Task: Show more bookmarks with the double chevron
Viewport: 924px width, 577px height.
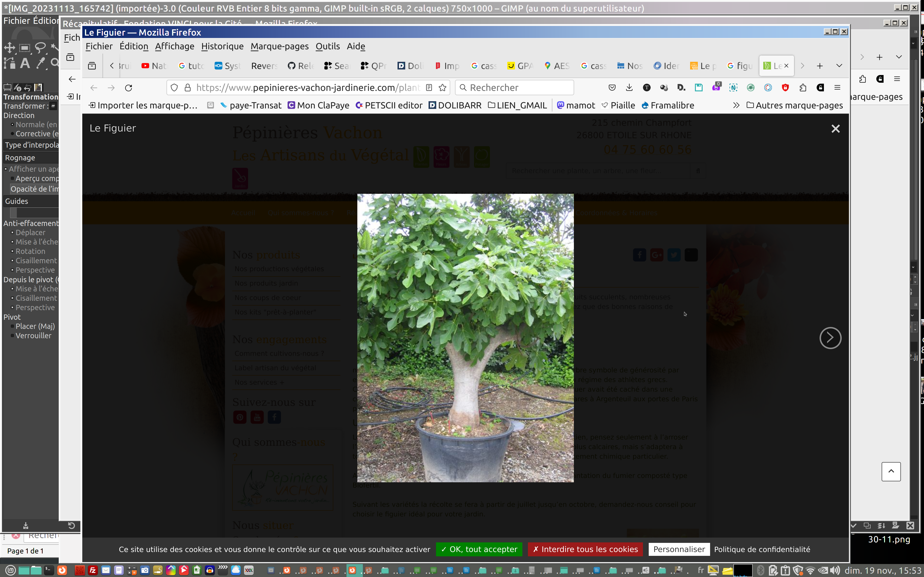Action: (736, 105)
